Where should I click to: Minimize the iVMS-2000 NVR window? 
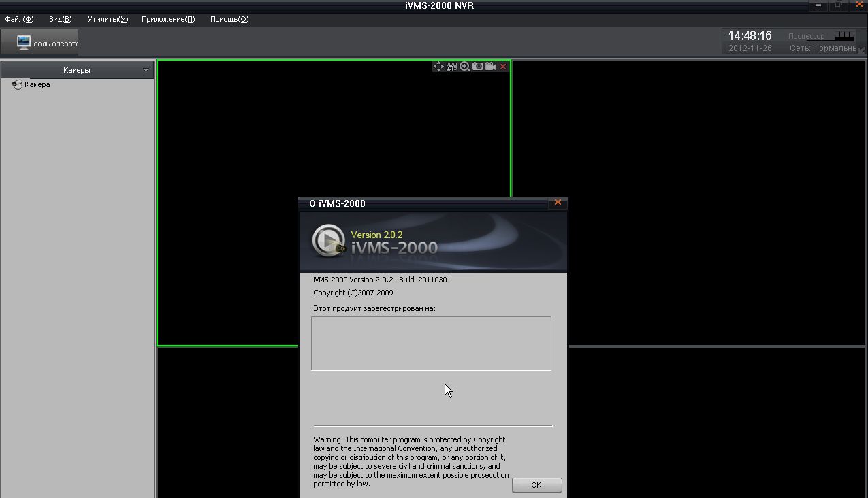818,5
